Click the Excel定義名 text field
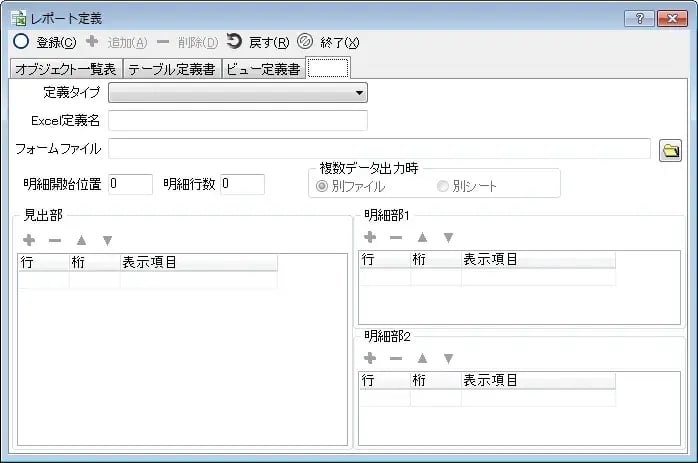This screenshot has width=698, height=463. (x=238, y=121)
